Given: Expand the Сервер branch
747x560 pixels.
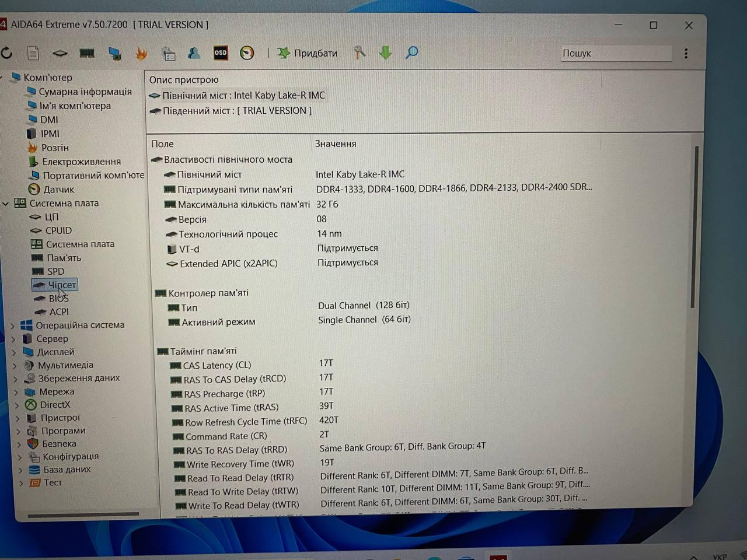Looking at the screenshot, I should 13,339.
